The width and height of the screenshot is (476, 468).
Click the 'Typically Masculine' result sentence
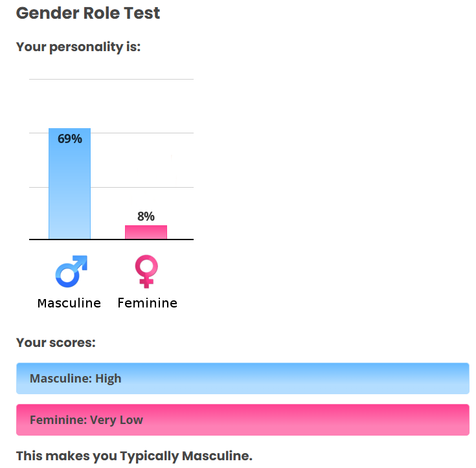(x=134, y=456)
